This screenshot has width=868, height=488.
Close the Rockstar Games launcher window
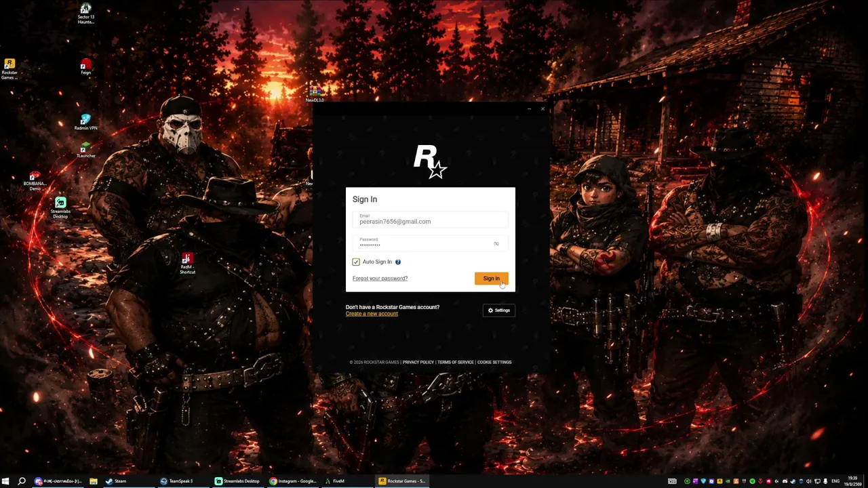tap(542, 108)
